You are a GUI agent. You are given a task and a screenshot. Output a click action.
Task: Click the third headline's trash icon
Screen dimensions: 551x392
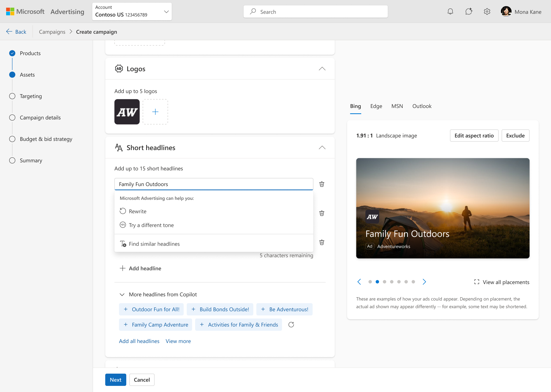pos(322,242)
